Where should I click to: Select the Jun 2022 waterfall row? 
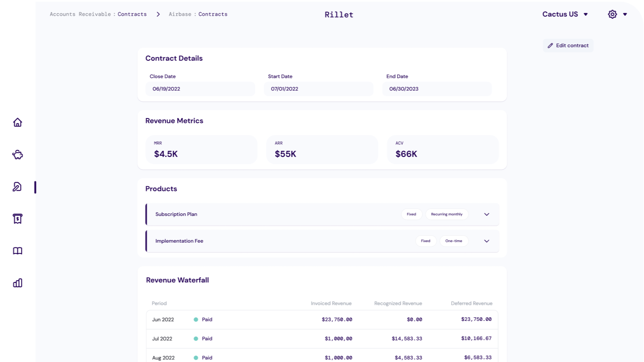click(322, 320)
